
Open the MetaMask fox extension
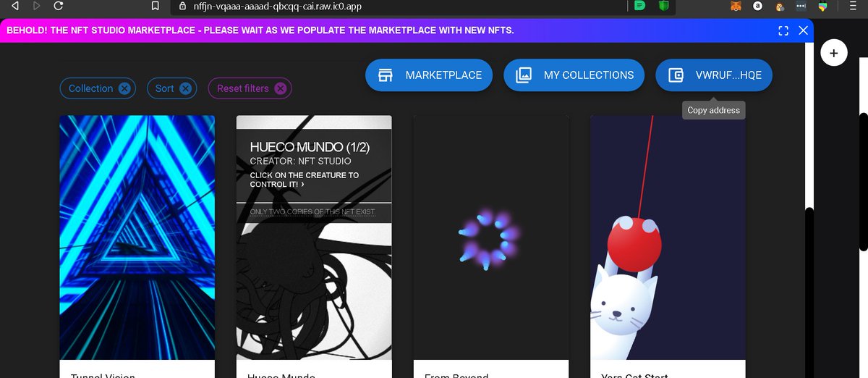pyautogui.click(x=736, y=6)
